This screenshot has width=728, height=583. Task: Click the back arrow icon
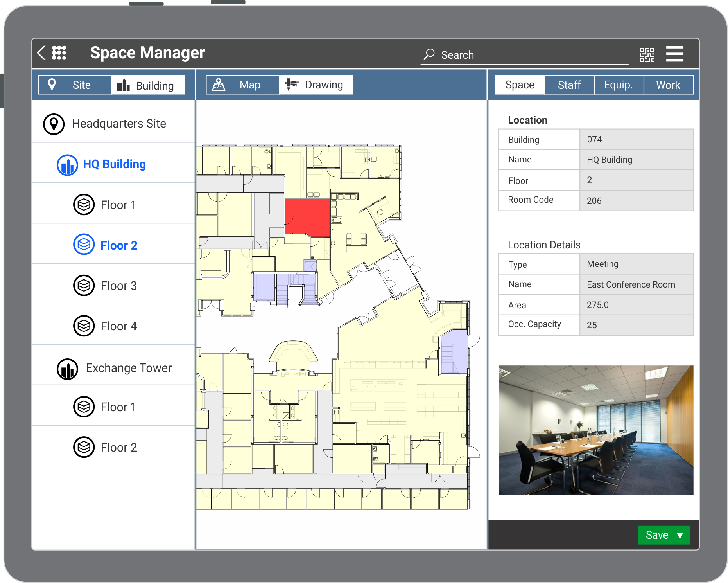41,52
